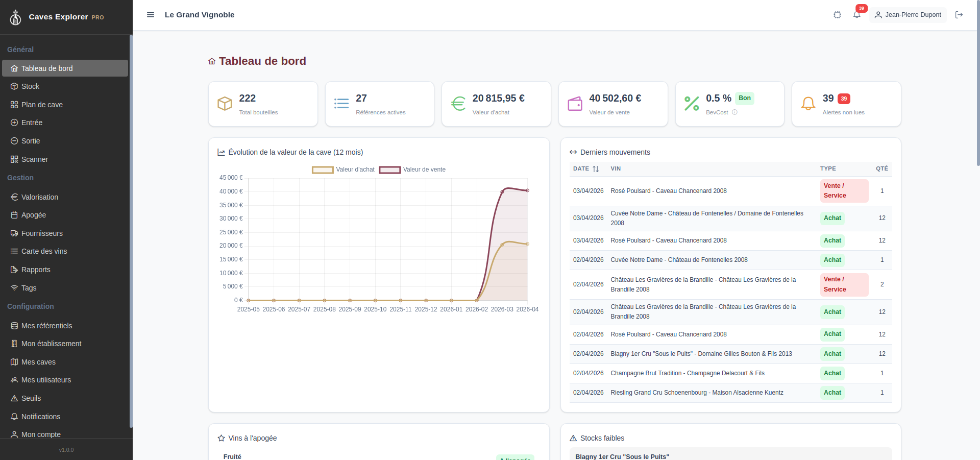Click the Fournisseurs truck icon
The width and height of the screenshot is (980, 460).
(14, 233)
